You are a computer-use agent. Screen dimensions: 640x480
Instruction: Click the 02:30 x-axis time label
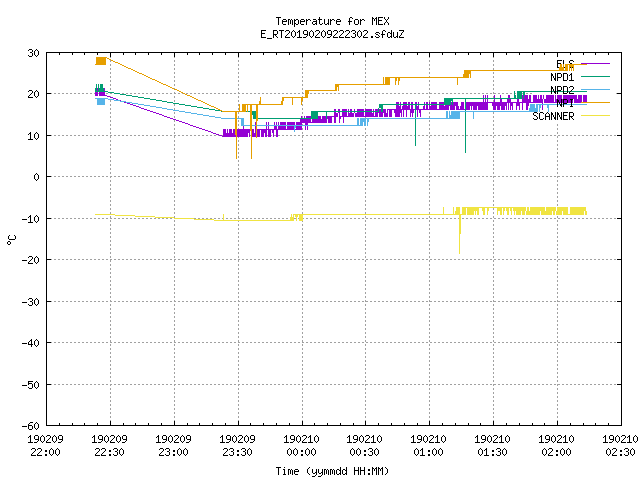(620, 452)
